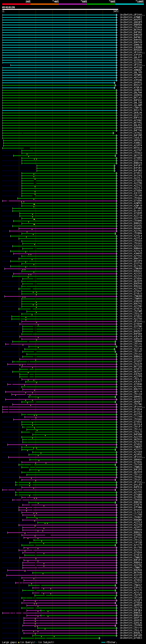Open hit UniRef100_B8B5D4
The height and width of the screenshot is (644, 146).
tap(131, 25)
